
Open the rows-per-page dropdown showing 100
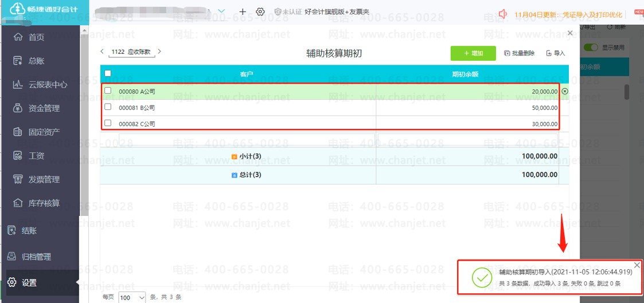[132, 297]
